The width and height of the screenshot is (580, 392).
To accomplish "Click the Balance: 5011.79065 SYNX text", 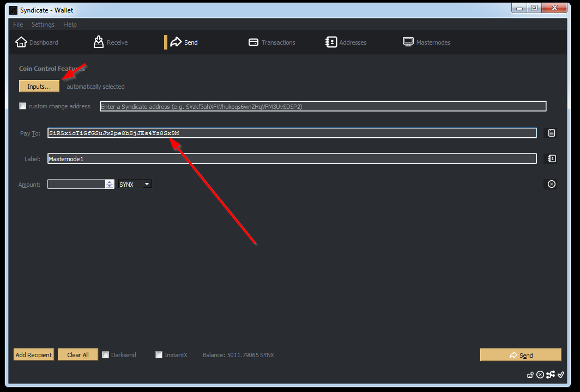I will pyautogui.click(x=238, y=355).
